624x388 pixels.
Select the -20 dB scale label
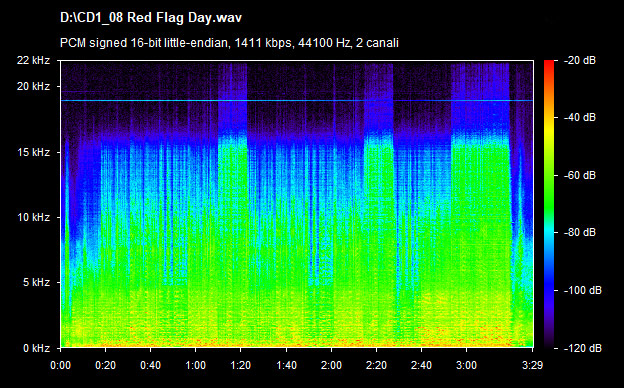click(581, 60)
